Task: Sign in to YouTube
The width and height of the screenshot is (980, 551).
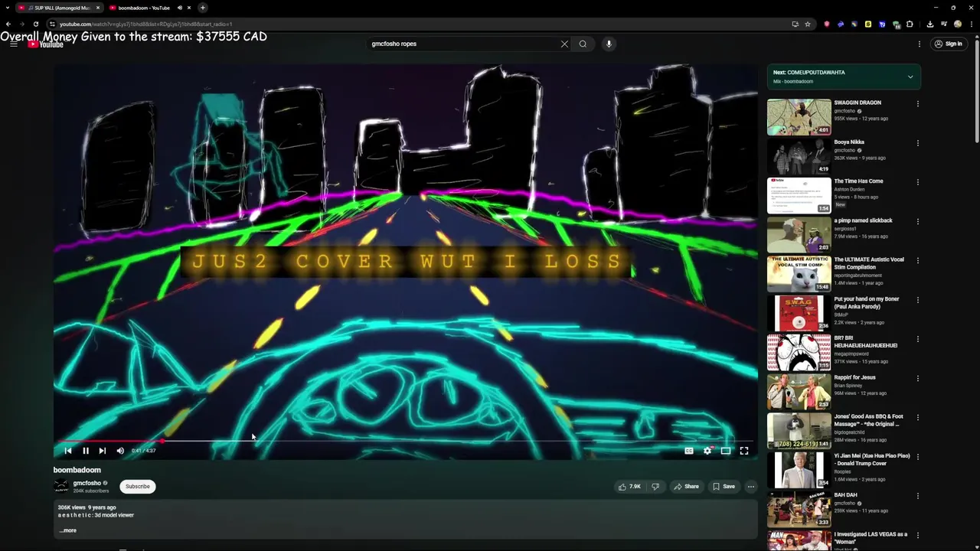Action: tap(949, 44)
